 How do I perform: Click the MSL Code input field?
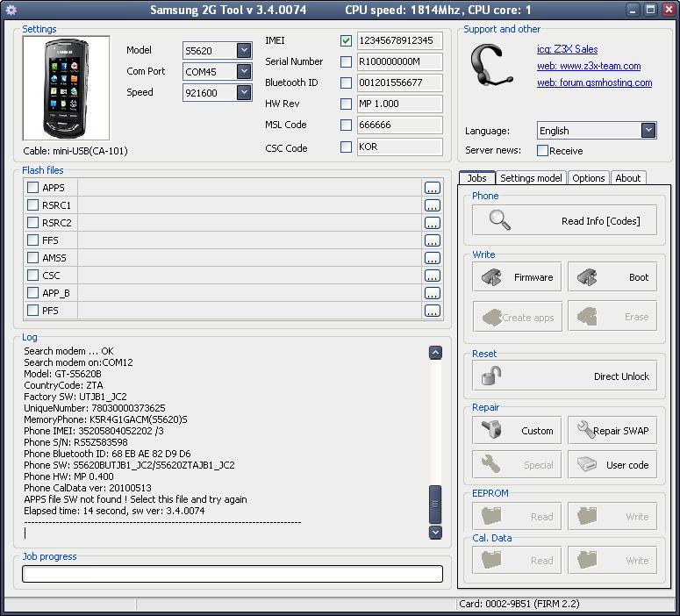(x=399, y=125)
